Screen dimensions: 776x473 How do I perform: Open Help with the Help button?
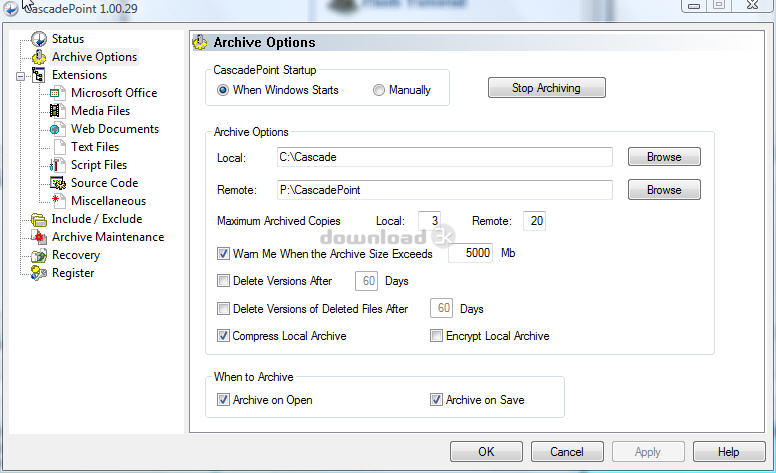(729, 452)
